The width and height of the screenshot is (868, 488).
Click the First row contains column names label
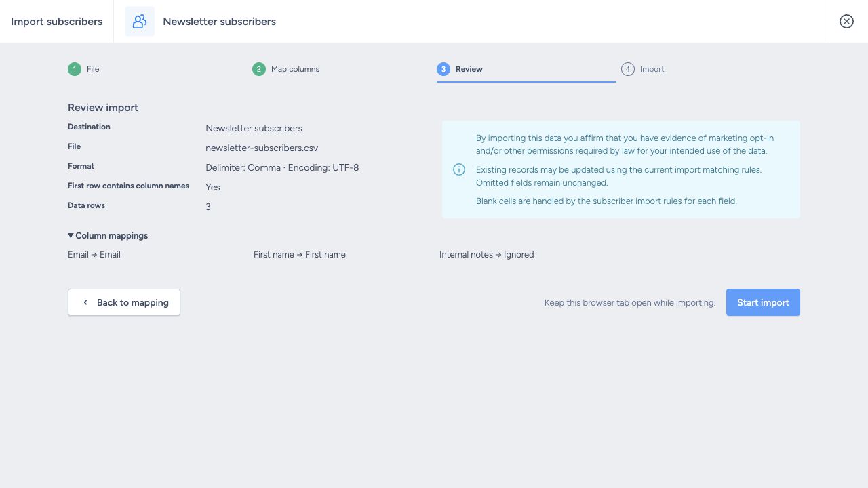(x=129, y=186)
